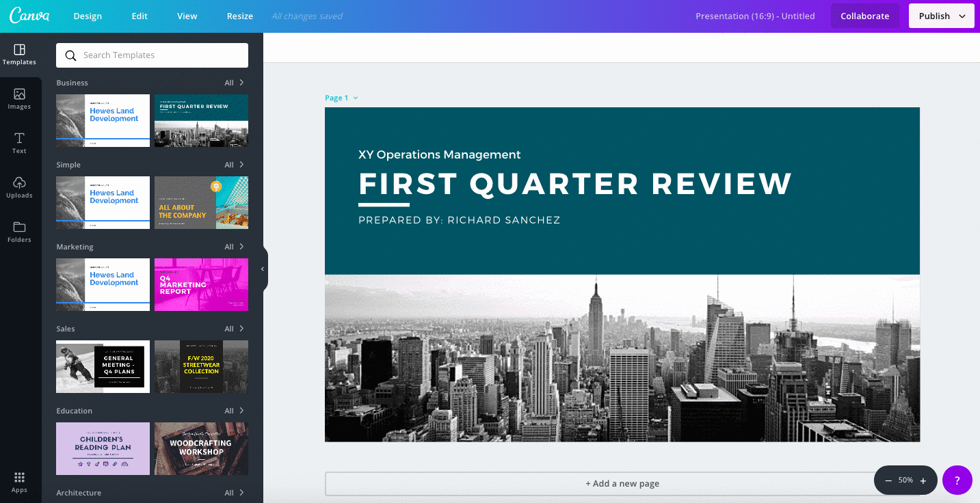
Task: Select Children's Reading Plan template
Action: point(103,448)
